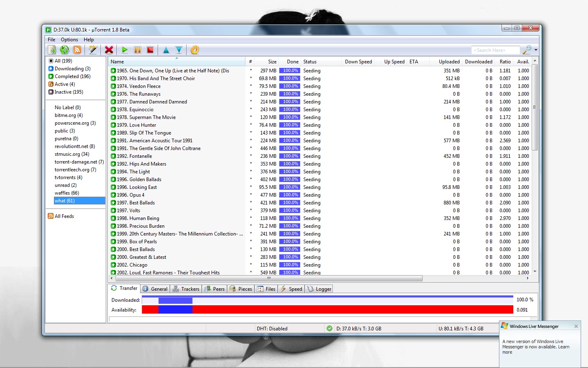Click the search magnifier icon
The image size is (588, 368).
pyautogui.click(x=527, y=50)
